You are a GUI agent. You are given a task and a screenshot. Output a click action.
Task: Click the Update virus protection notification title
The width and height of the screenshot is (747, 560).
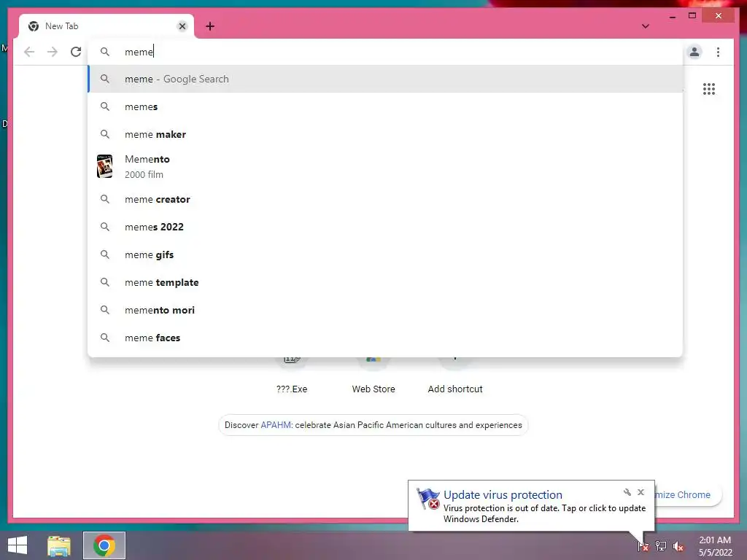(503, 495)
